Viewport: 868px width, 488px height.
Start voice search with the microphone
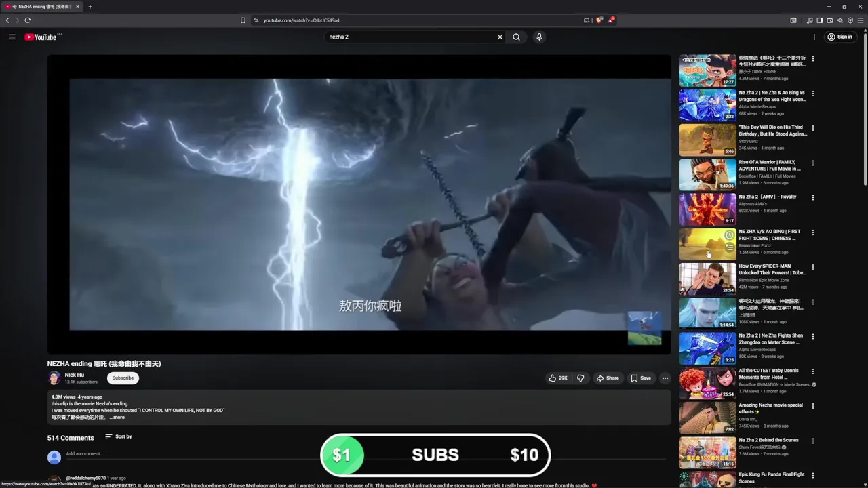[539, 37]
